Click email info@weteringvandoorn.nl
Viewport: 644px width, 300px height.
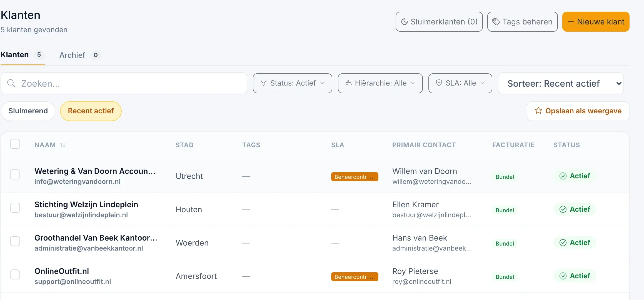(78, 181)
